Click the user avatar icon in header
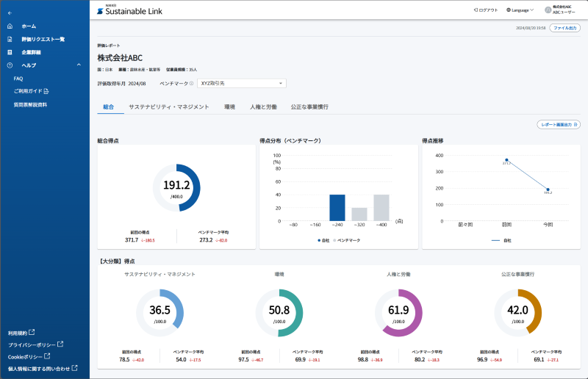The image size is (588, 379). 548,10
